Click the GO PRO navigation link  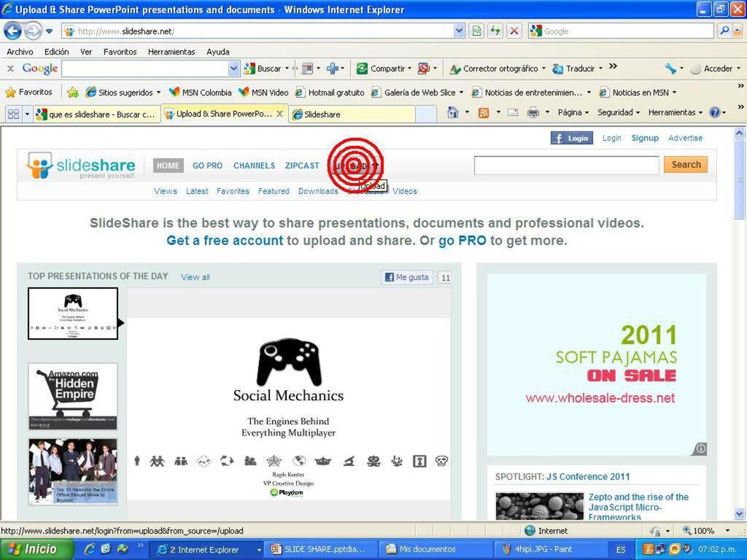(207, 166)
